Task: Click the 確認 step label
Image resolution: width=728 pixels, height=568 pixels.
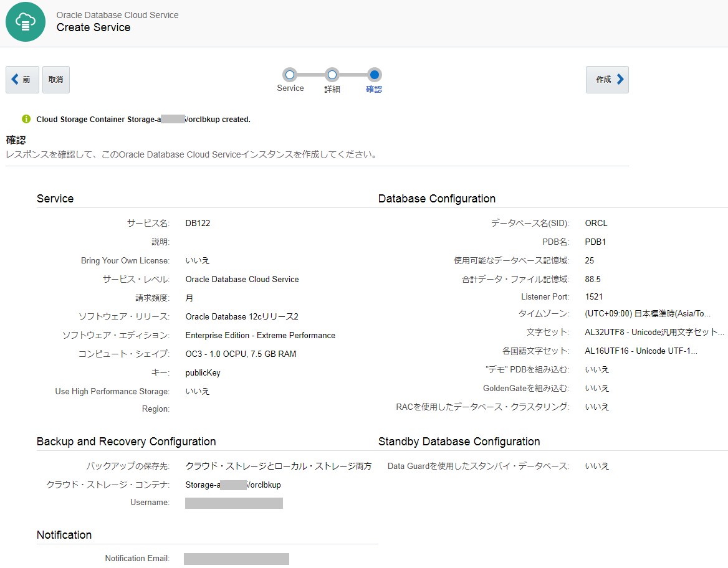Action: tap(374, 89)
